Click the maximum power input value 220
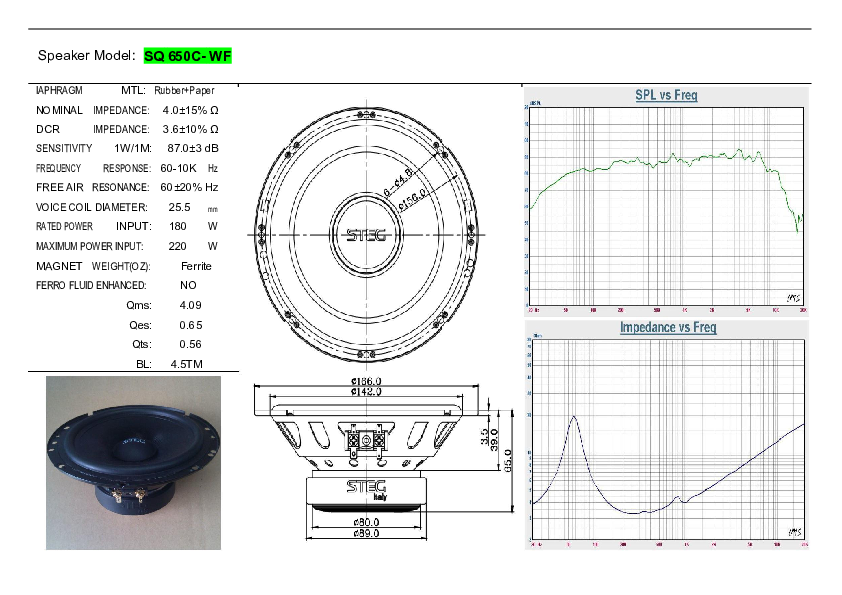 [x=177, y=246]
